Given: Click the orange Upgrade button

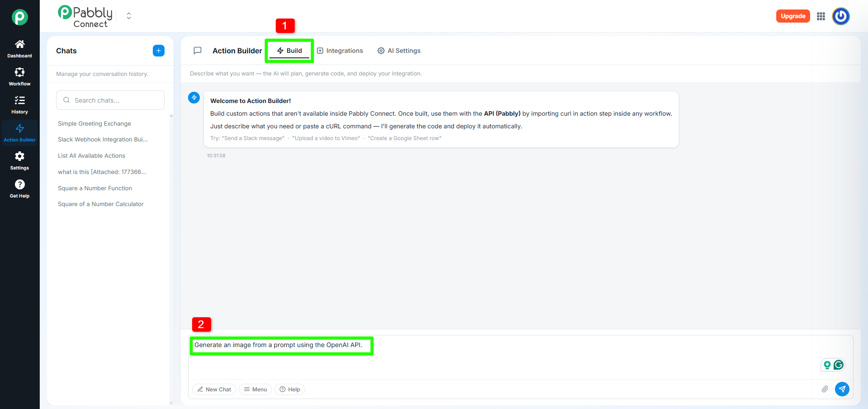Looking at the screenshot, I should click(793, 16).
